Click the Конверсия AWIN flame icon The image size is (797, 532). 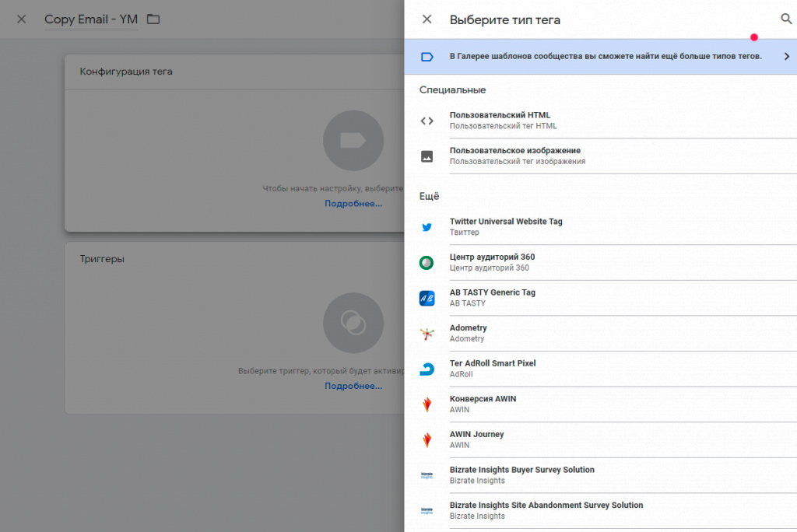click(427, 404)
